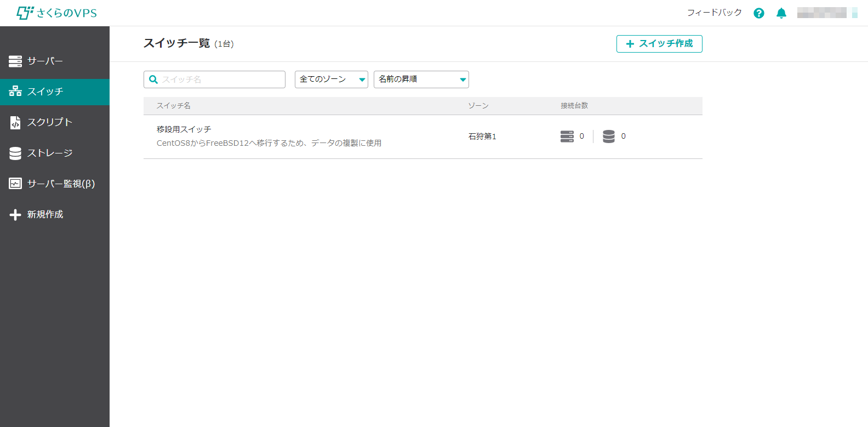Screen dimensions: 868x427
Task: Click the switch network icon in sidebar
Action: click(15, 92)
